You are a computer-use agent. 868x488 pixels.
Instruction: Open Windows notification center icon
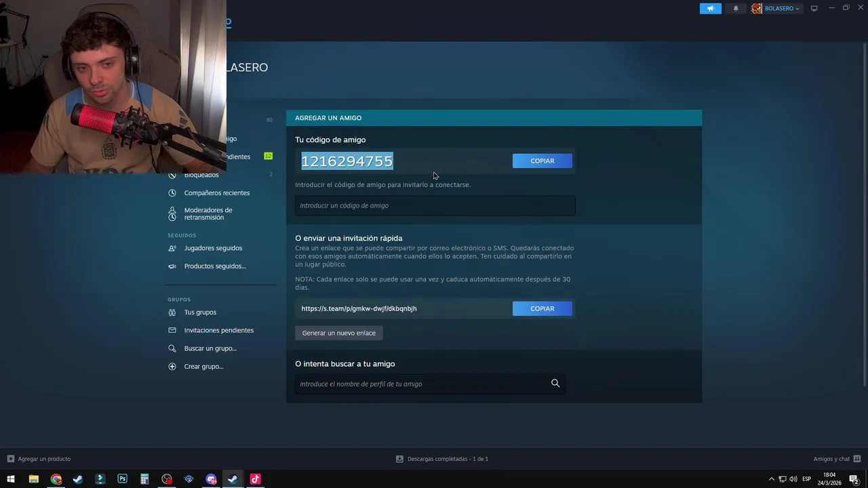point(854,479)
